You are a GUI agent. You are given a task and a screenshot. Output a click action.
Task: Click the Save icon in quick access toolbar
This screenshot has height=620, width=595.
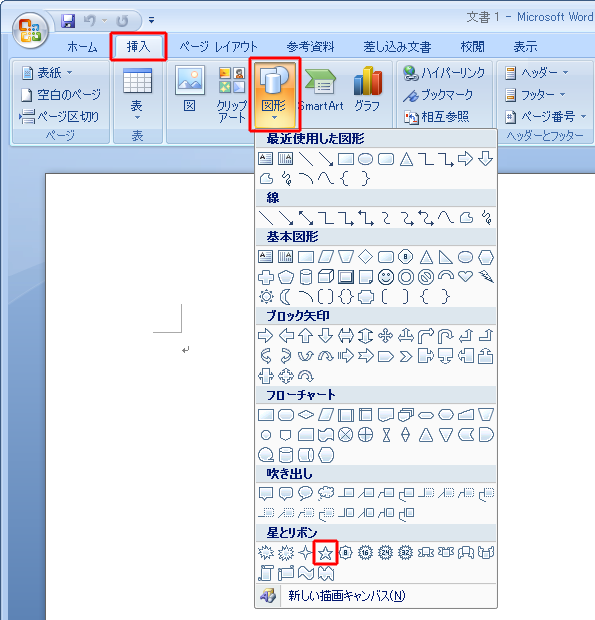(68, 21)
